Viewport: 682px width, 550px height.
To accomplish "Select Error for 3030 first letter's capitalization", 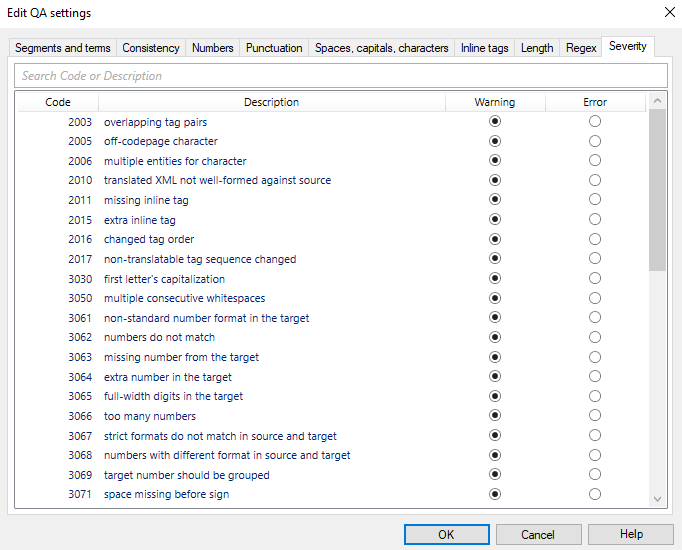I will click(595, 278).
